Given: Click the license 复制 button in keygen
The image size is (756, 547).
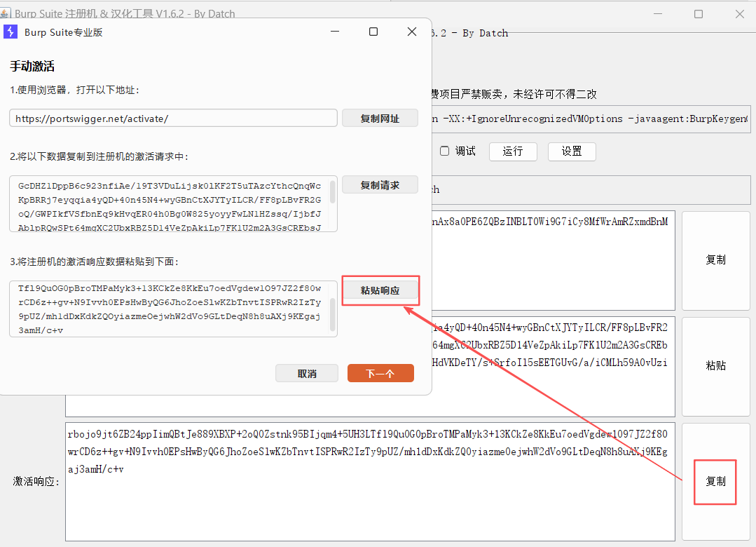Looking at the screenshot, I should (716, 260).
